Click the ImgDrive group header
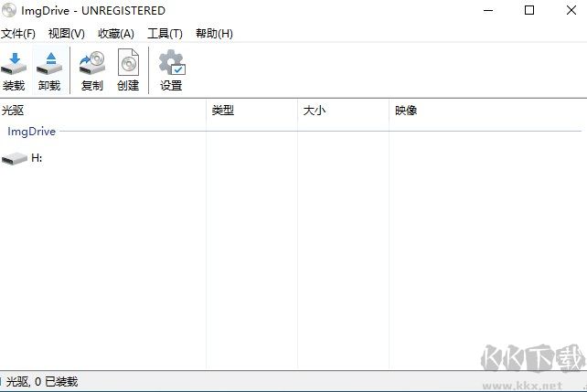 [32, 132]
